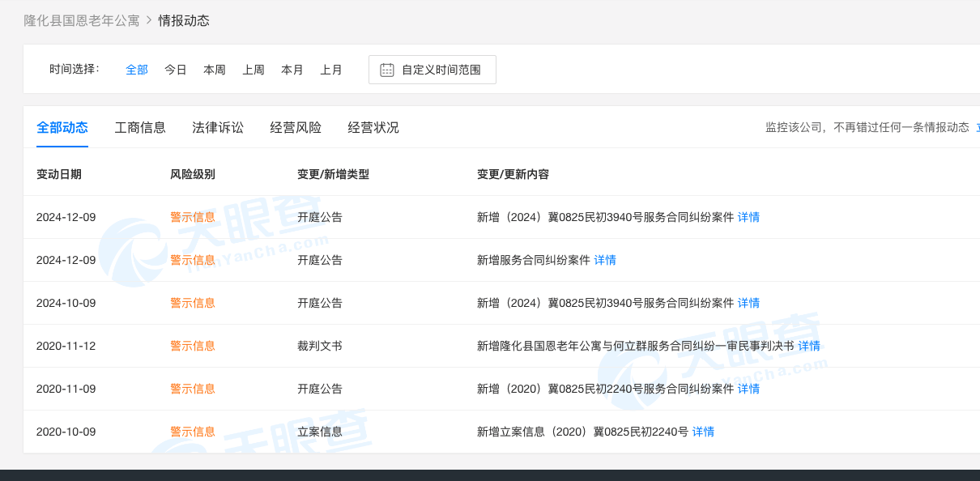Viewport: 980px width, 481px height.
Task: Filter by 上月
Action: (x=331, y=70)
